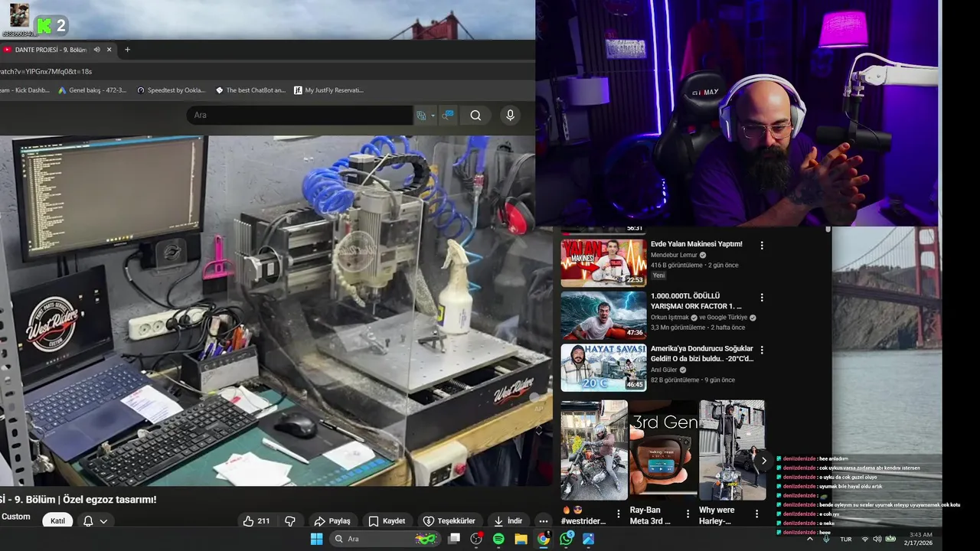
Task: Toggle the channel notification bell
Action: click(88, 521)
